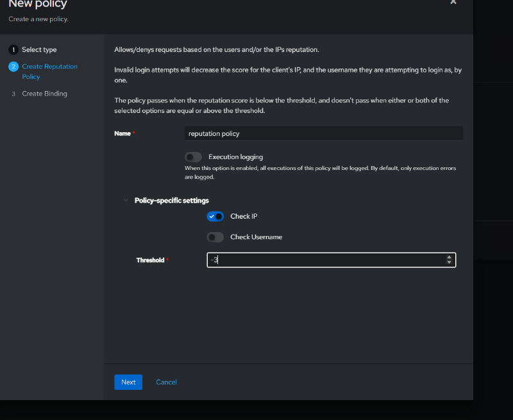Click the 'Create a new policy.' subtitle
Viewport: 513px width, 420px height.
(38, 19)
